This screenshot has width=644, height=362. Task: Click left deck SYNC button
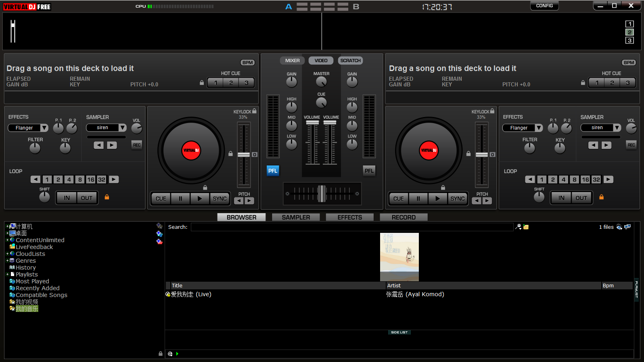click(x=220, y=199)
